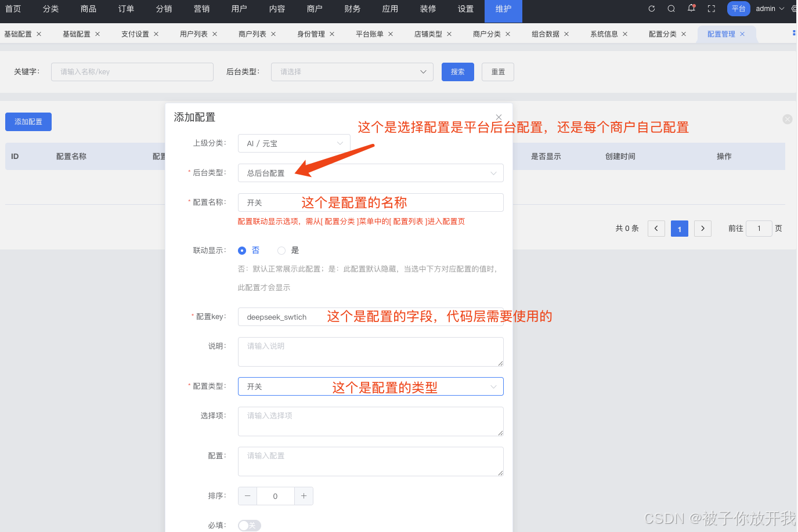Expand the admin user menu
Screen dimensions: 798x532
tap(770, 9)
